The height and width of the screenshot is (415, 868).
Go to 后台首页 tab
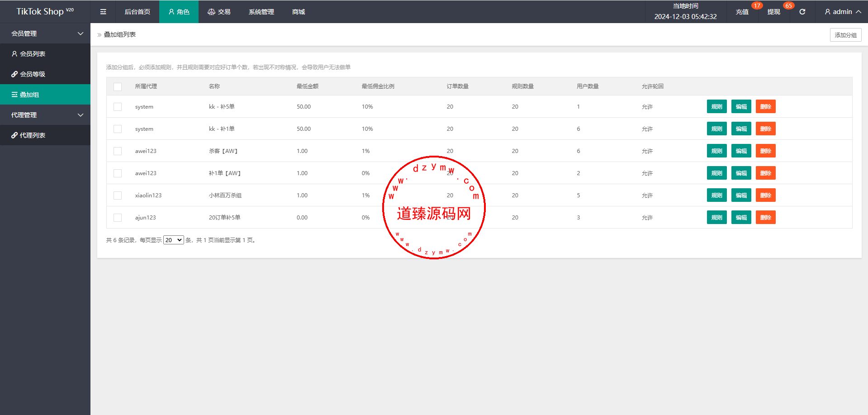[138, 12]
